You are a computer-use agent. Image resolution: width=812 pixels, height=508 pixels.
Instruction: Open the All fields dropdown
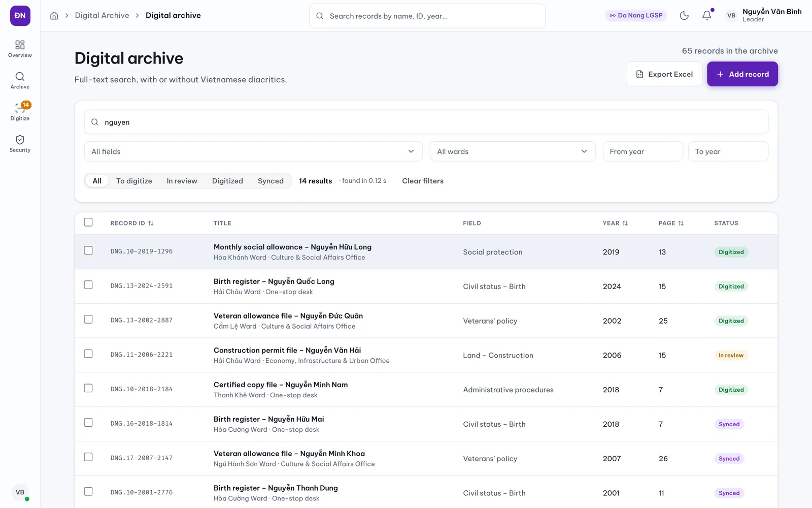(253, 151)
